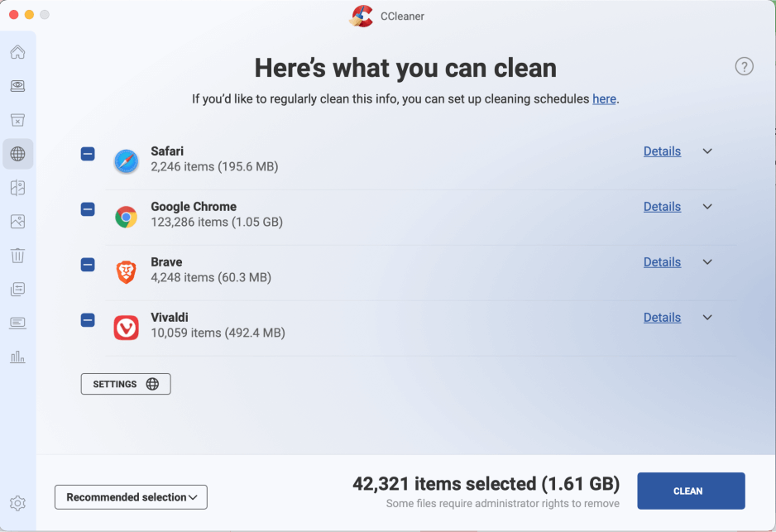Click the 'Google Chrome' name label

(194, 207)
